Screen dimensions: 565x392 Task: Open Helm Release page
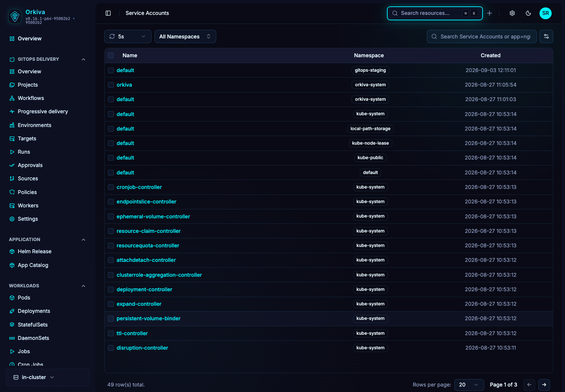(x=35, y=251)
